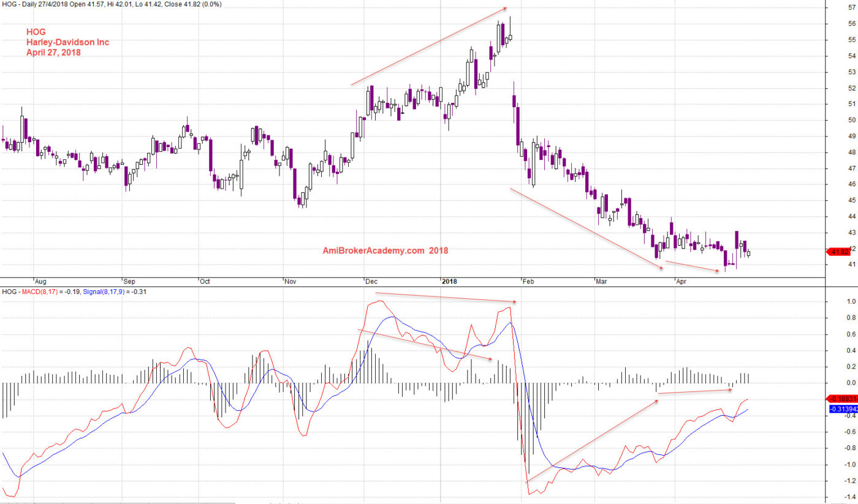Select the 0.8 value on the MACD axis

pyautogui.click(x=851, y=318)
